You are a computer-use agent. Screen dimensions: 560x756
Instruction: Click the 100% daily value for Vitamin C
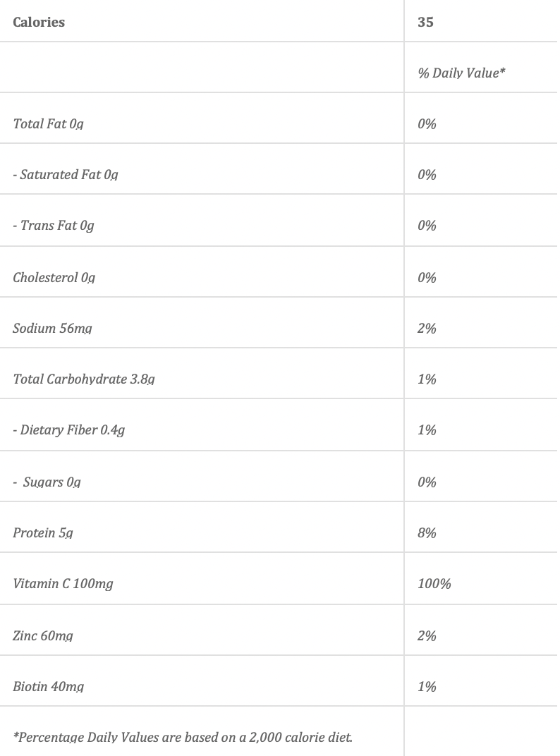pos(434,584)
